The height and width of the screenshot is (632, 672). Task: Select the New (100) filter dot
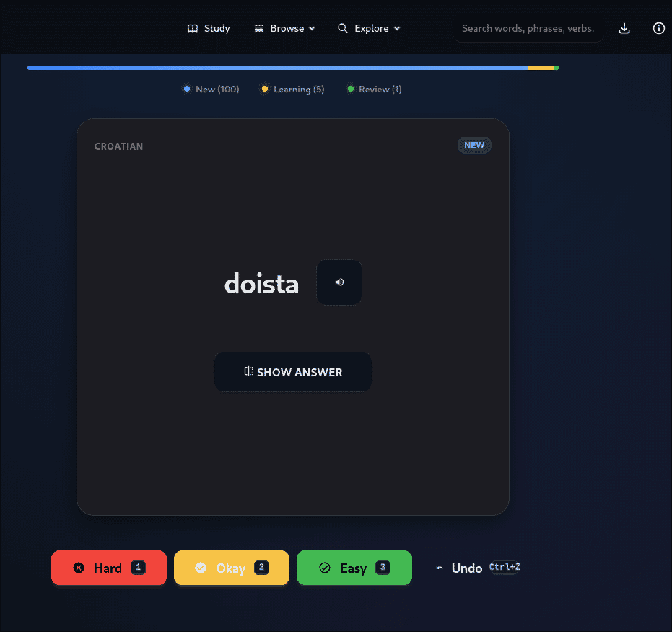186,89
